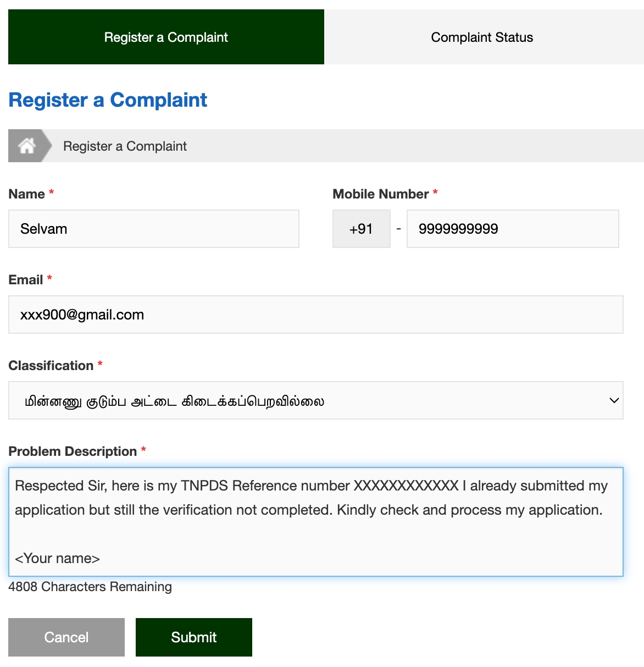Open the Classification combo box
The image size is (644, 667).
point(316,400)
